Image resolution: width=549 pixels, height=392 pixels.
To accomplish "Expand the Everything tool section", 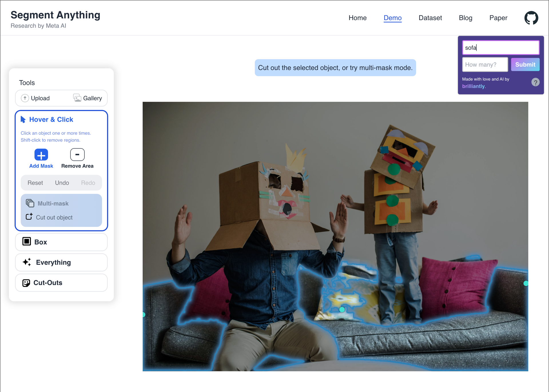I will 61,262.
